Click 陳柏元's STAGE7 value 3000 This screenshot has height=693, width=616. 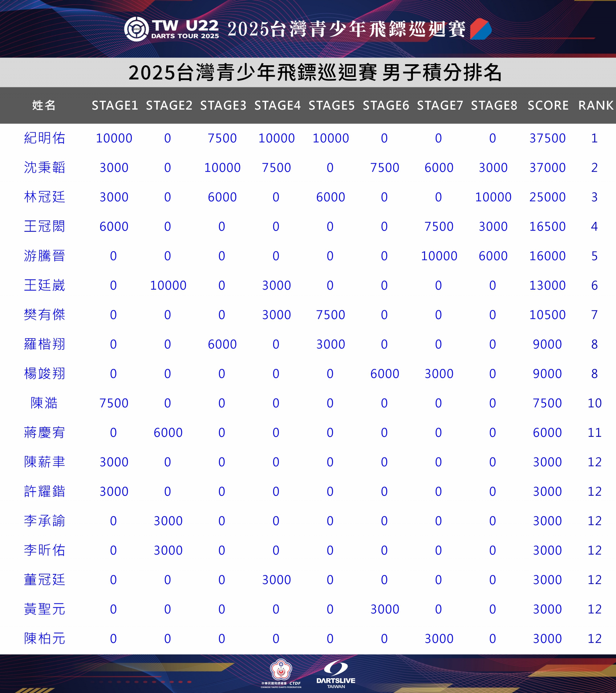tap(439, 639)
